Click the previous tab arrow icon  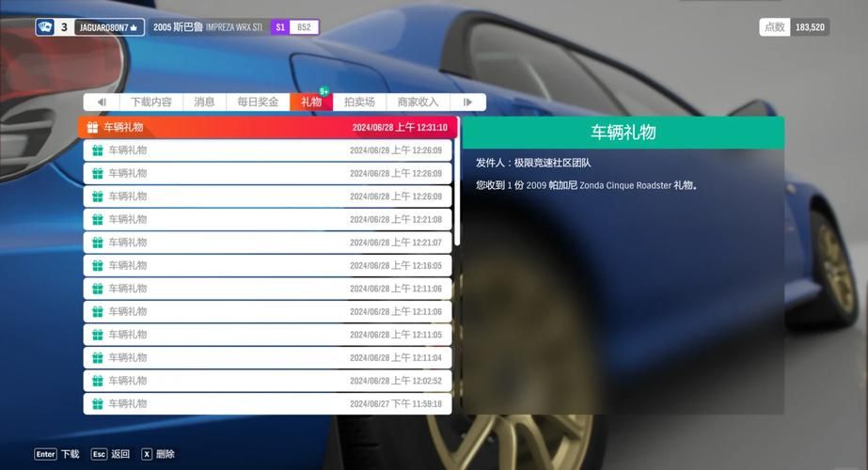[x=102, y=102]
